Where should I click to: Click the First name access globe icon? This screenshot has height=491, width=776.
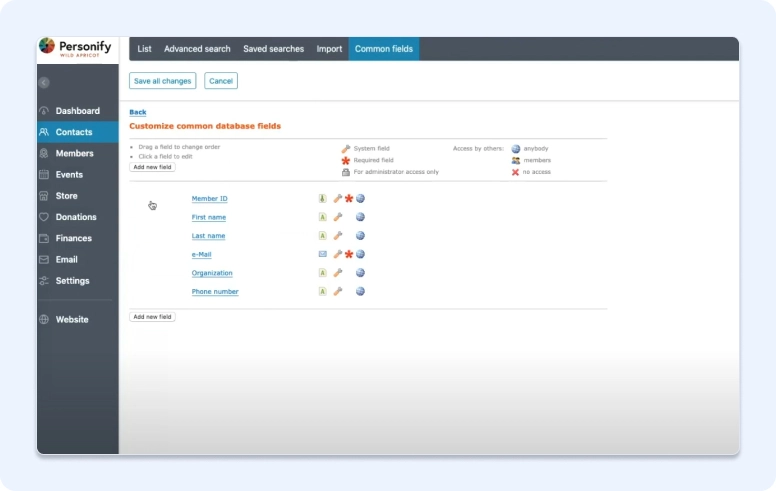pos(360,217)
